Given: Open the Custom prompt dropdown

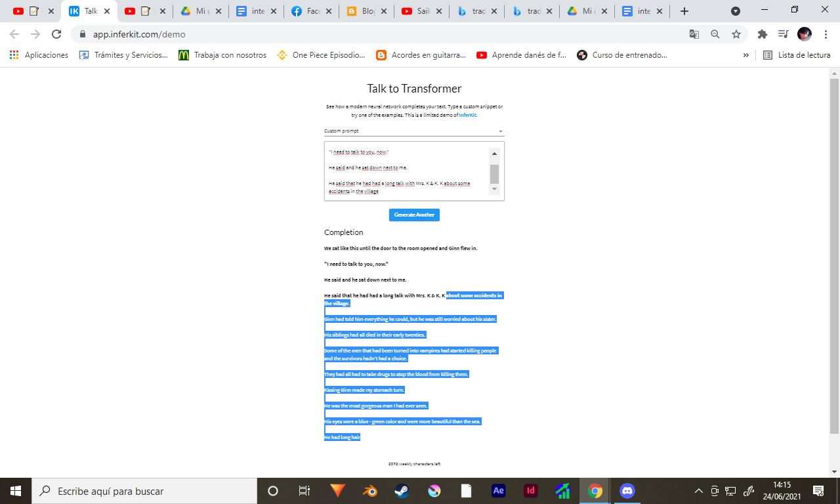Looking at the screenshot, I should point(414,131).
